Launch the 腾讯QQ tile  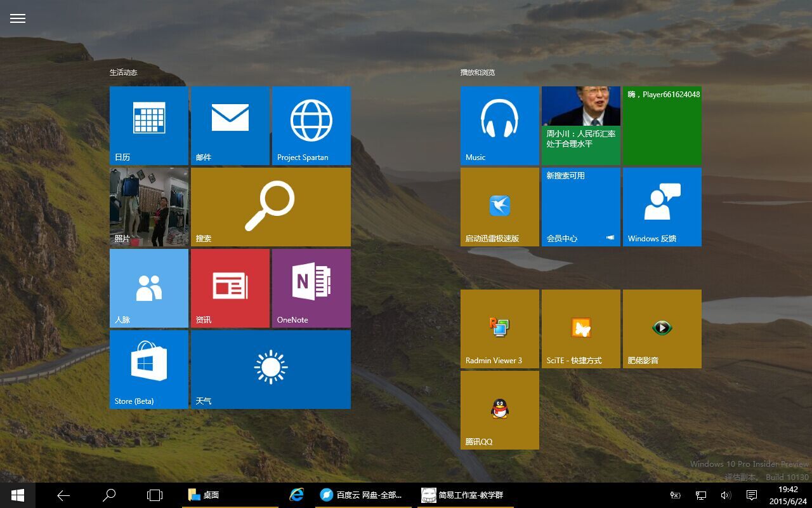coord(500,410)
